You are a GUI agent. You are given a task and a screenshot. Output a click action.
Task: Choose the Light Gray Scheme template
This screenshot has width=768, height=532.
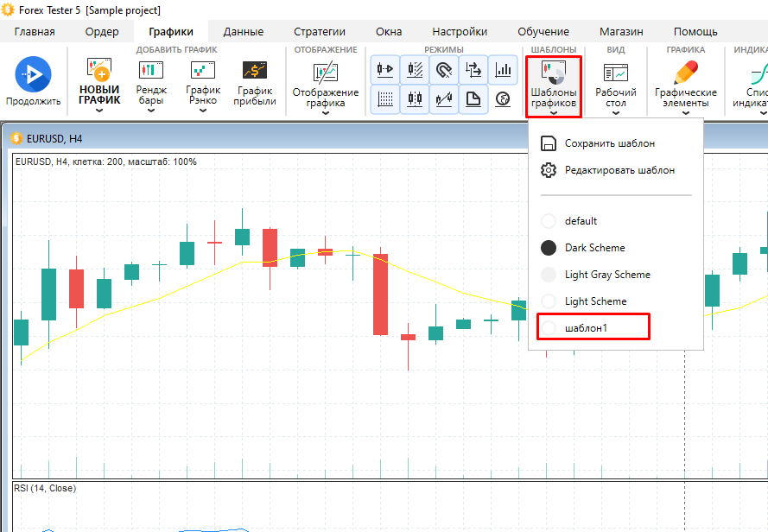pyautogui.click(x=549, y=275)
